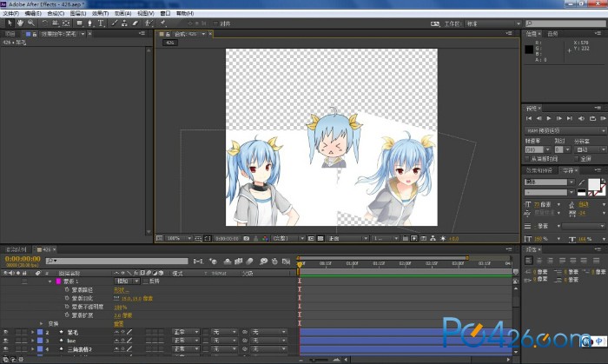Click Transform Reset link in timeline
608x364 pixels.
click(x=119, y=324)
